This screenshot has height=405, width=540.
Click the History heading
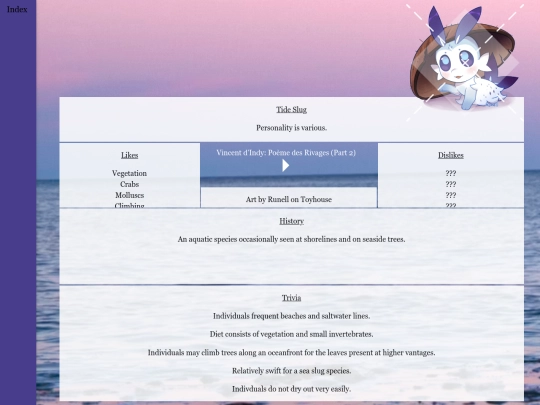[x=291, y=221]
